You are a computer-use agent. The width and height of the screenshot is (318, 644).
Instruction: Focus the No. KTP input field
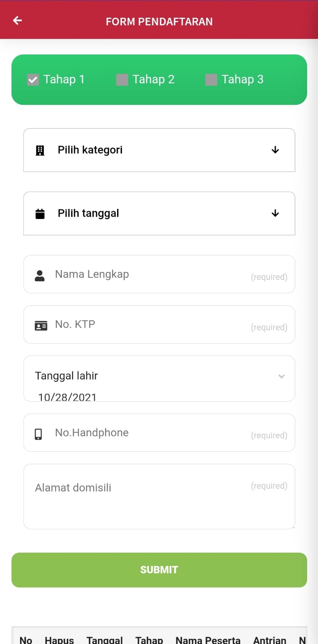click(149, 324)
